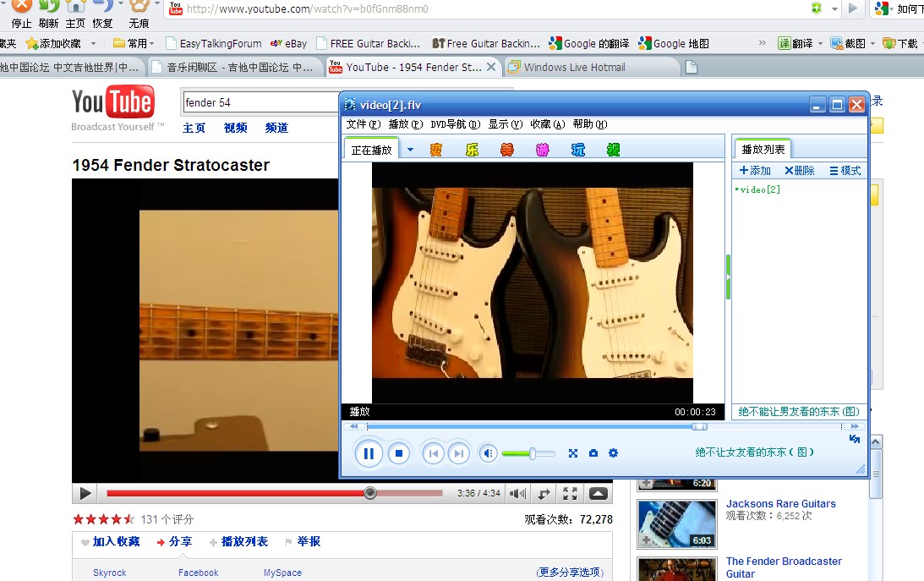The image size is (924, 581).
Task: Click the YouTube red progress scrubber
Action: pos(370,493)
